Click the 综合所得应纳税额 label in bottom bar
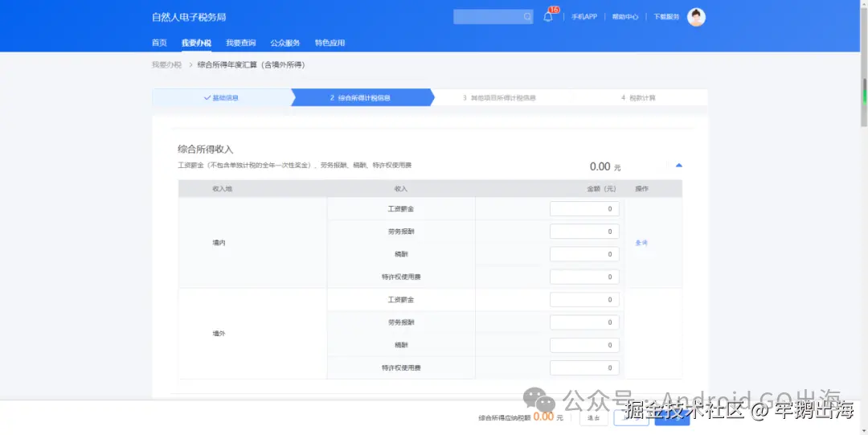868x435 pixels. (x=504, y=418)
